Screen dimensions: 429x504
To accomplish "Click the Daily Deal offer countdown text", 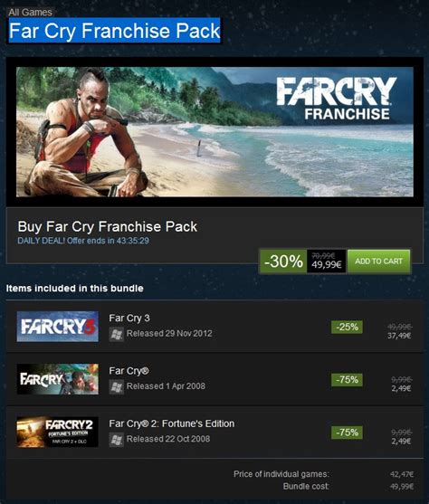I will click(83, 241).
